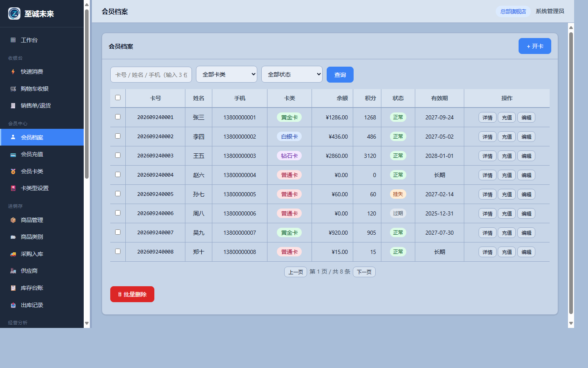
Task: Check the row for card 202609240001
Action: click(118, 117)
